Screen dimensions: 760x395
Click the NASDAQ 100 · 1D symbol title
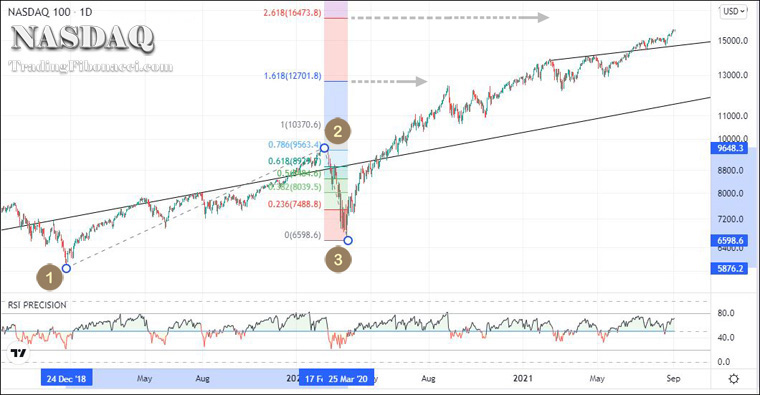50,12
